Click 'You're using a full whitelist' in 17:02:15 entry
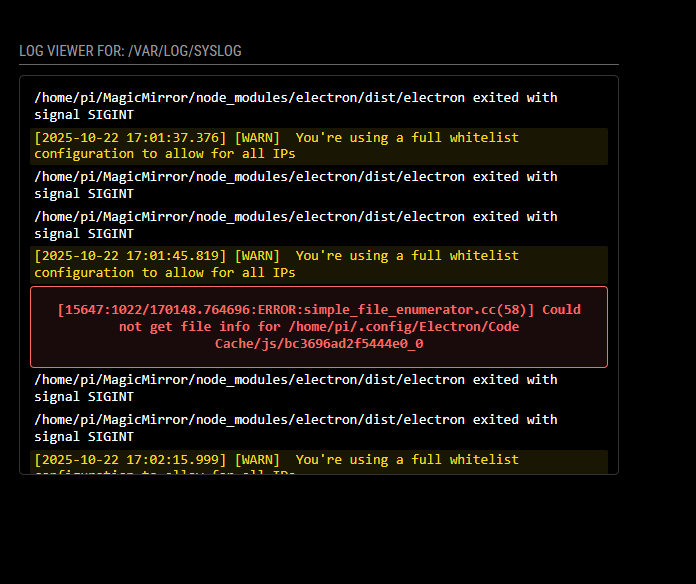This screenshot has width=696, height=584. (407, 460)
